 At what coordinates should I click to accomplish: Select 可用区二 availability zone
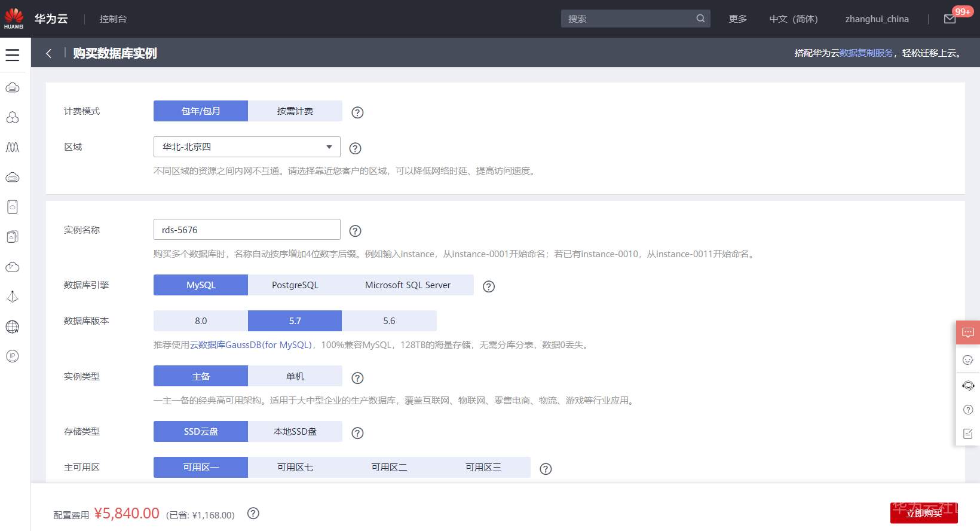point(389,468)
